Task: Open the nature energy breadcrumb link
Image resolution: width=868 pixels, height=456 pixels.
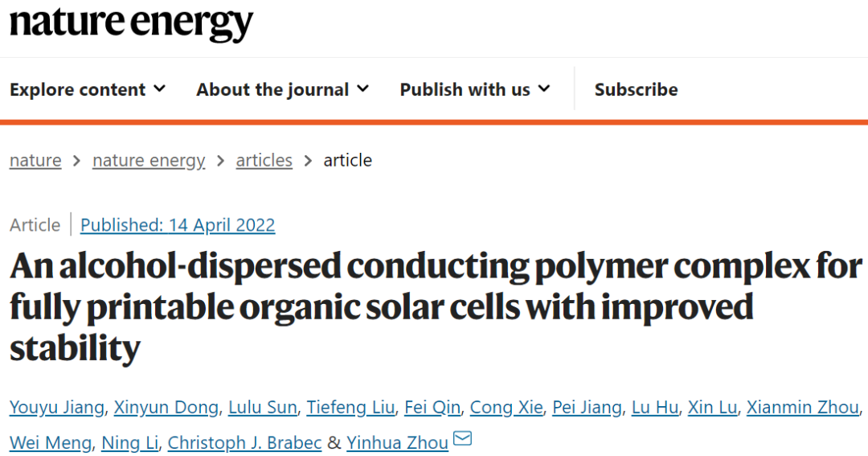Action: (x=149, y=161)
